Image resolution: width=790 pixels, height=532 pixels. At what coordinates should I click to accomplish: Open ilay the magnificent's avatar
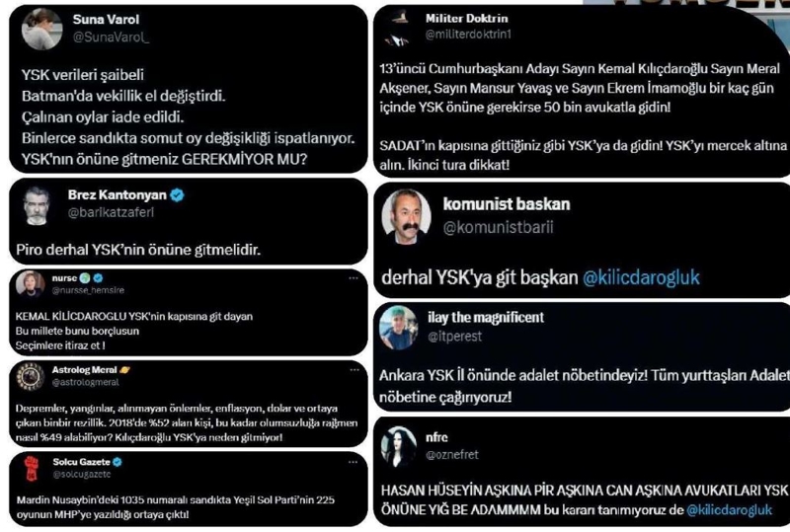398,329
